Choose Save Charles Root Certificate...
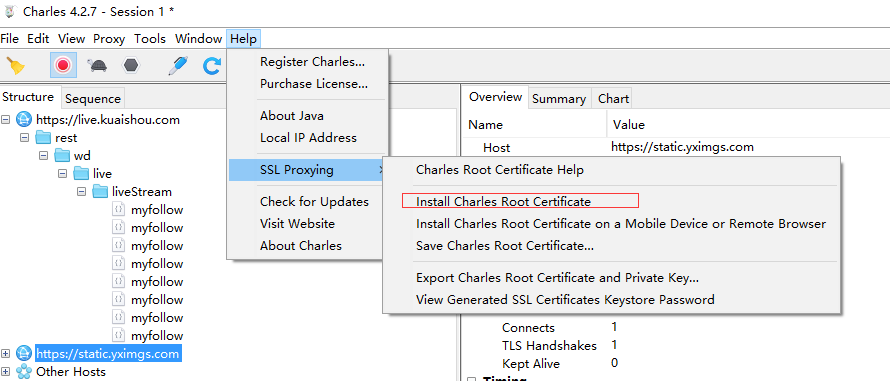The image size is (890, 381). click(612, 246)
